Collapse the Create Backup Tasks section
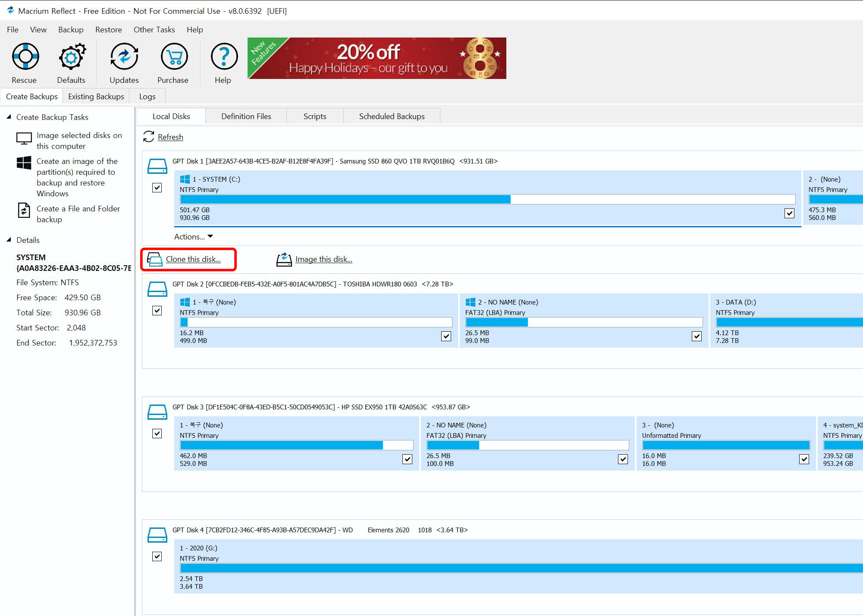The height and width of the screenshot is (616, 863). [9, 117]
